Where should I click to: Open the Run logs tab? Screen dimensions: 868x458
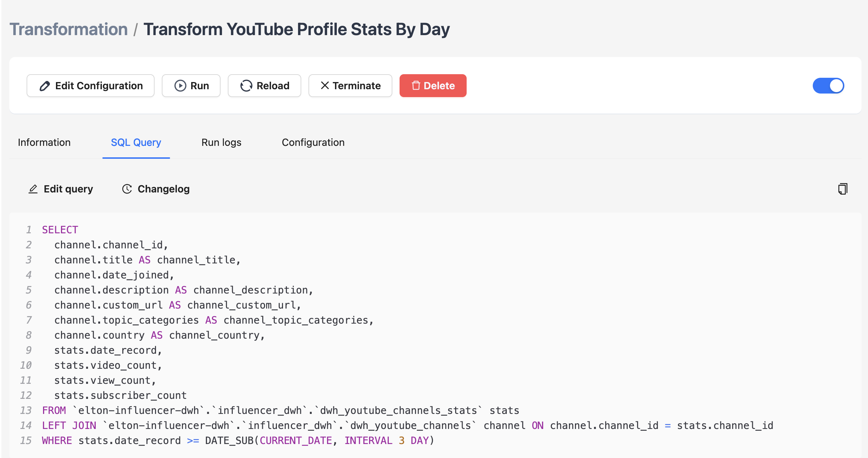coord(221,142)
